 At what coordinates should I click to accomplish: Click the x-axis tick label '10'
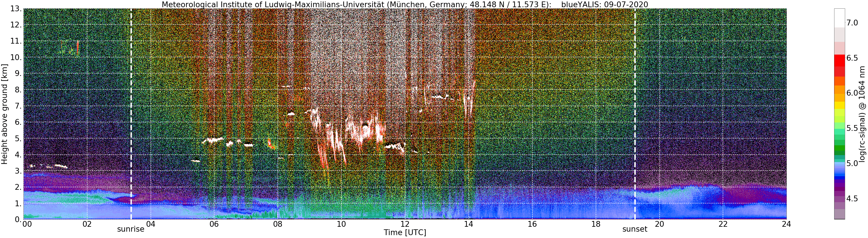click(x=341, y=224)
